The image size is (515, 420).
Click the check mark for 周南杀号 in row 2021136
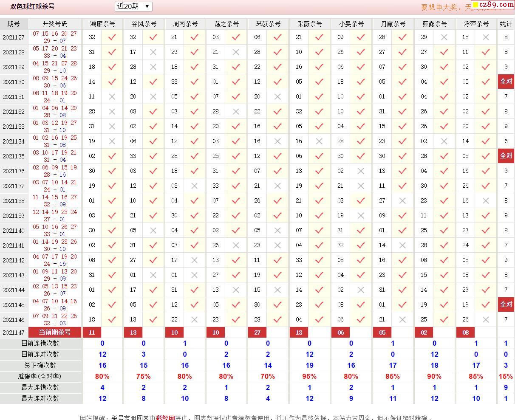pos(195,171)
